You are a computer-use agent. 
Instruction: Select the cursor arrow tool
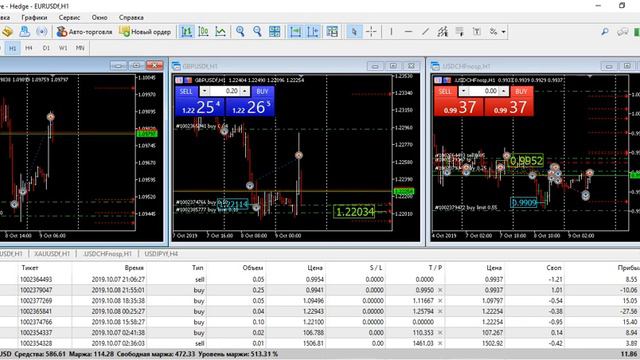click(354, 32)
